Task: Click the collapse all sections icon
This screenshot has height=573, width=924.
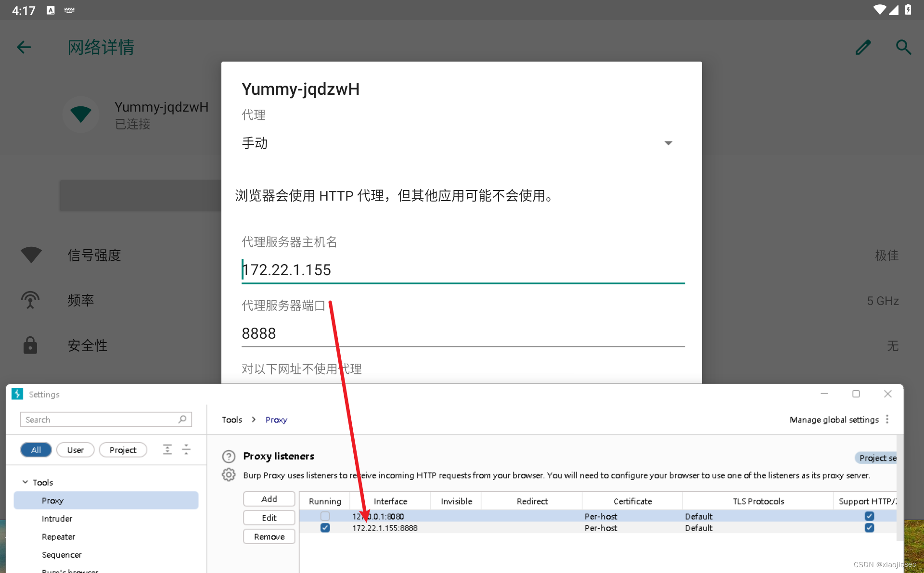Action: click(186, 449)
